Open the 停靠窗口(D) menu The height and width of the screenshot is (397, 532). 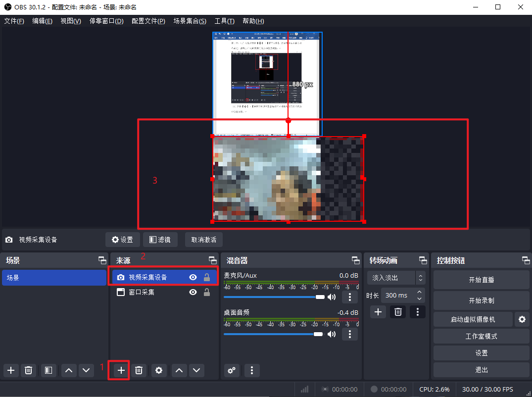pyautogui.click(x=106, y=21)
